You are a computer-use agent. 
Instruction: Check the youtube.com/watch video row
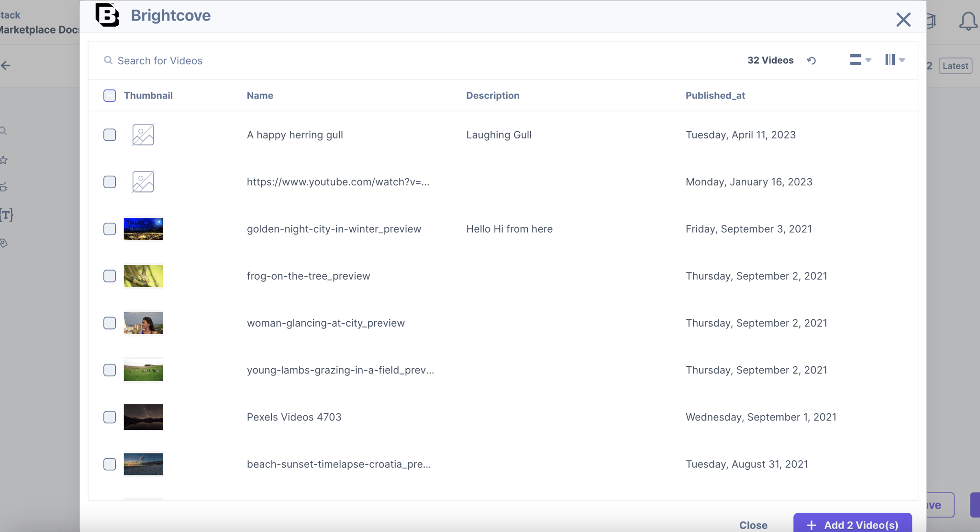(110, 182)
